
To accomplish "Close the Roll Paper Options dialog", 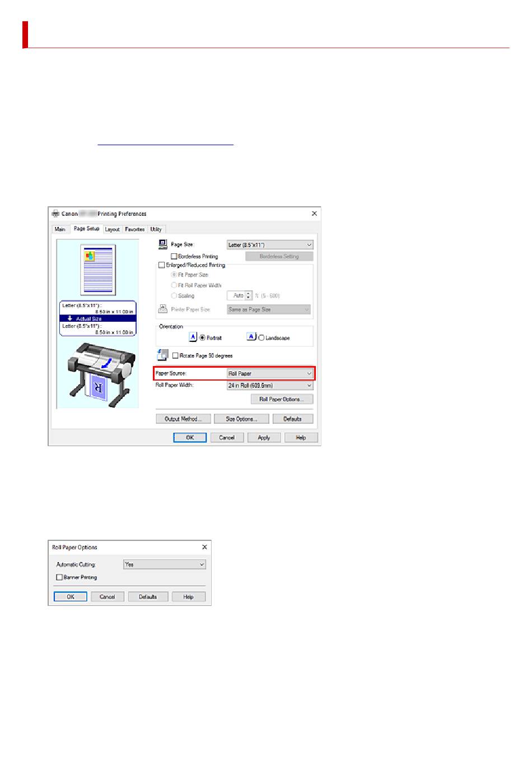I will pyautogui.click(x=204, y=547).
